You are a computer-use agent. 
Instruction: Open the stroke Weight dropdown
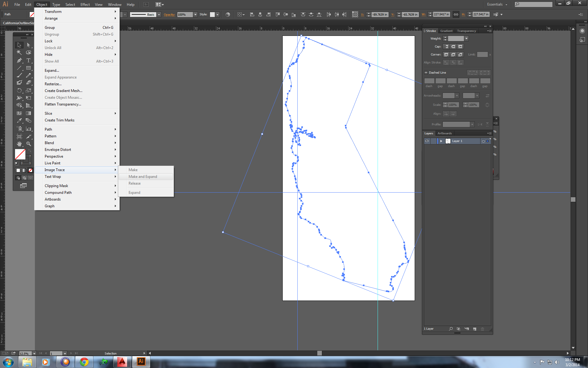tap(466, 39)
